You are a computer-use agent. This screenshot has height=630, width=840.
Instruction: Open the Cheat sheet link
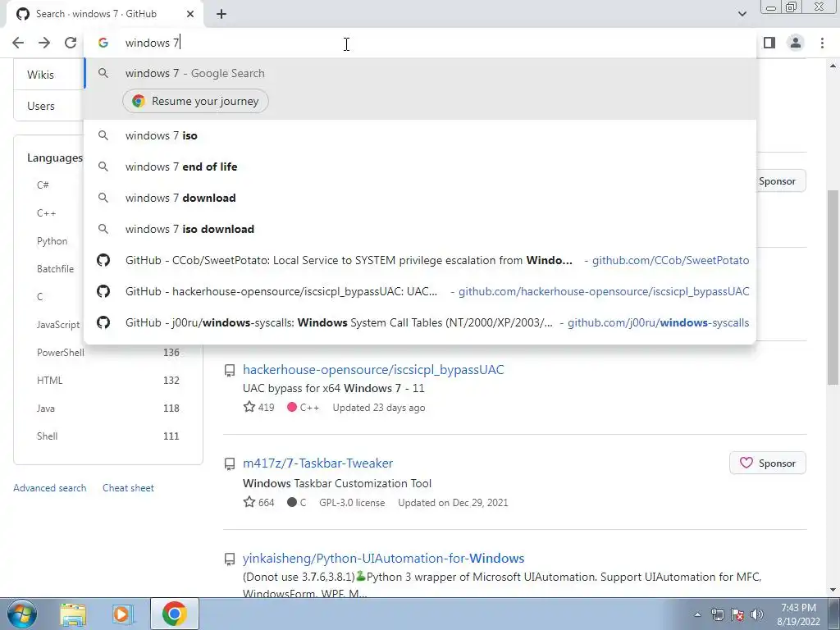128,488
